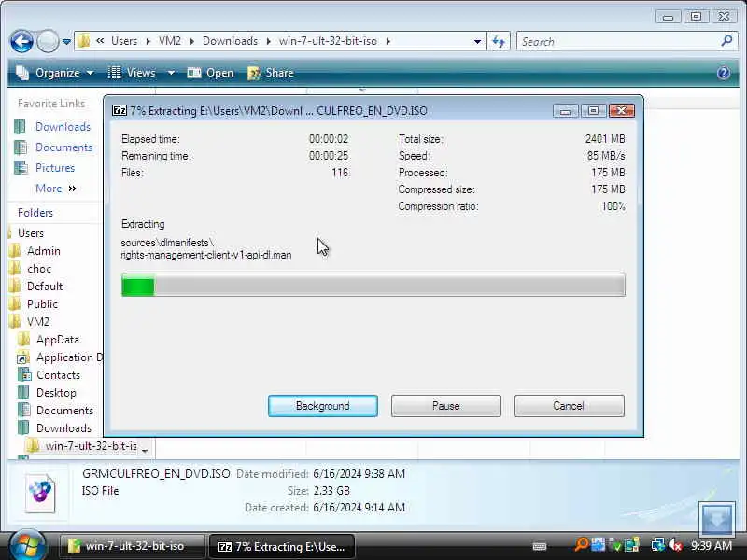Switch to win-7-ult-32-bit-iso taskbar button
747x560 pixels.
coord(132,546)
